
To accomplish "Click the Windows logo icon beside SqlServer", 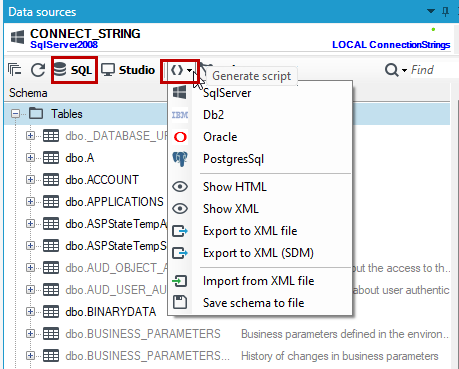I will point(180,92).
